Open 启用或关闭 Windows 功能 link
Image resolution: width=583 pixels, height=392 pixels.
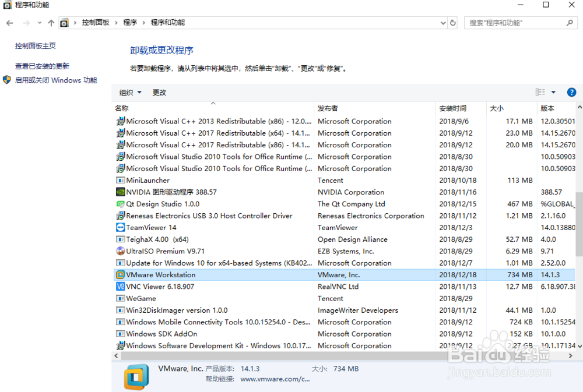(x=56, y=80)
